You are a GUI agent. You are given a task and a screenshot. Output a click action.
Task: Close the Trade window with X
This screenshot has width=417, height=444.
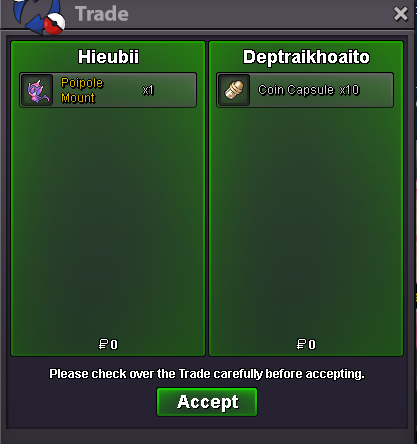coord(400,14)
